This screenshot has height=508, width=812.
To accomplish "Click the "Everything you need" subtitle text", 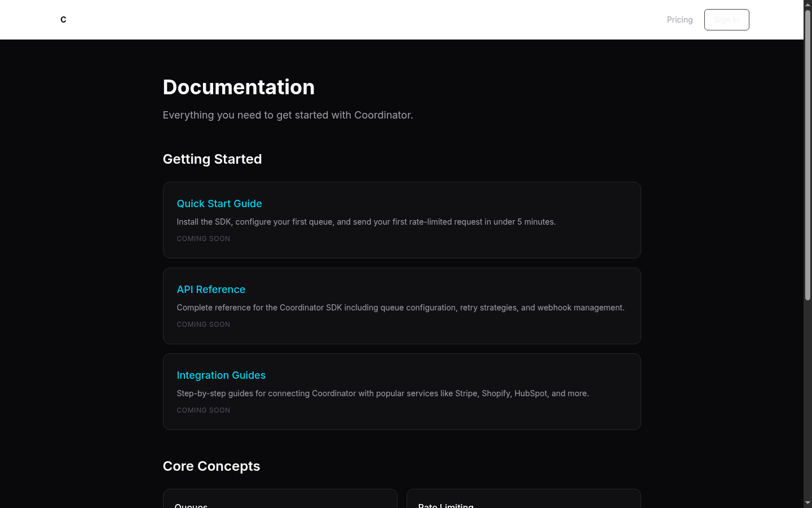I will 288,115.
